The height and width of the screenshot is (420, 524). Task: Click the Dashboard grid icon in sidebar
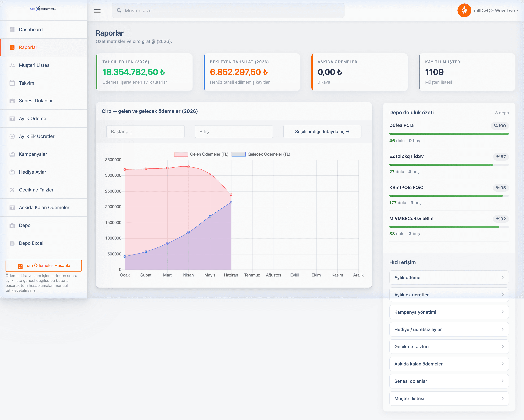tap(12, 30)
